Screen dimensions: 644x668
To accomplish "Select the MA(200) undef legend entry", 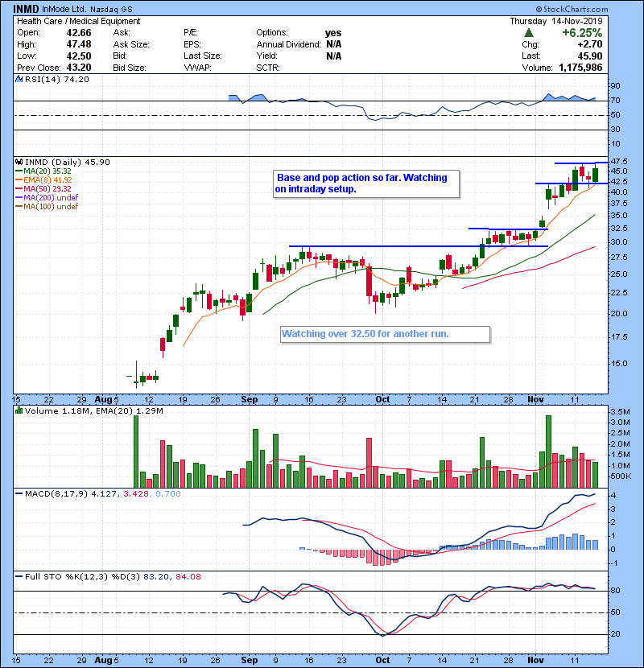I will click(x=47, y=197).
